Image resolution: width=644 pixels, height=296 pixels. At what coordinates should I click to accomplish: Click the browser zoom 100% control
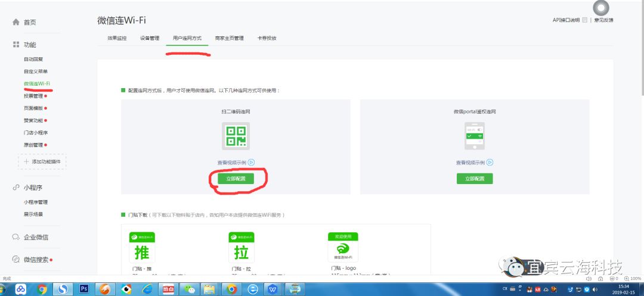click(x=633, y=278)
